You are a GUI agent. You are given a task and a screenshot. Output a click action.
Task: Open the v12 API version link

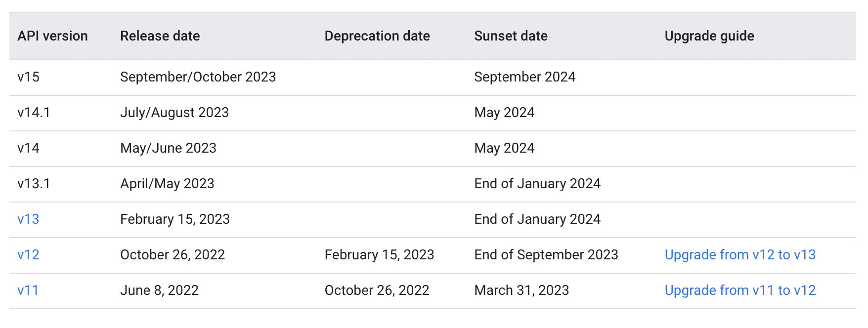click(28, 255)
